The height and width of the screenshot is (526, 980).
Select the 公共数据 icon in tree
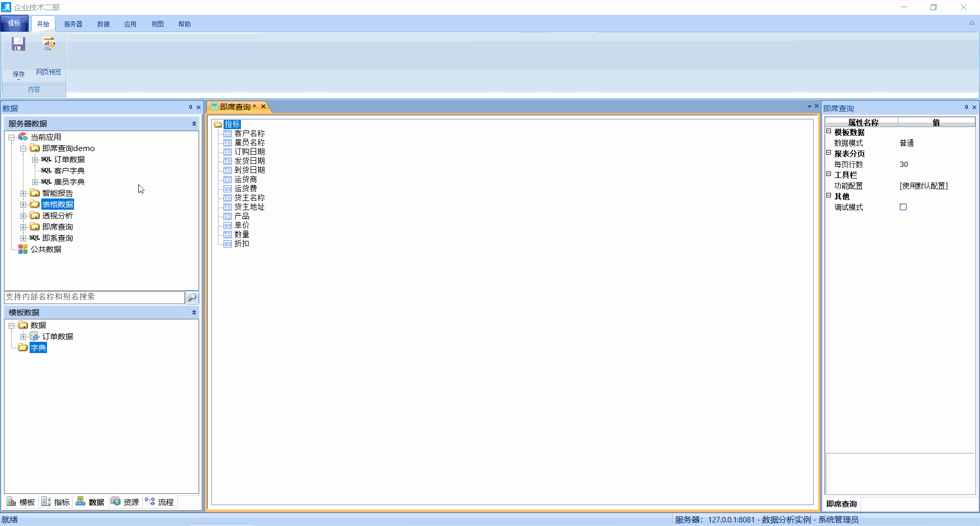23,249
